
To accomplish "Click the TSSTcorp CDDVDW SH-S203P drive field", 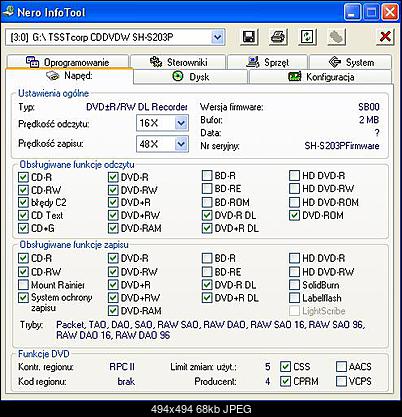I will pyautogui.click(x=115, y=37).
